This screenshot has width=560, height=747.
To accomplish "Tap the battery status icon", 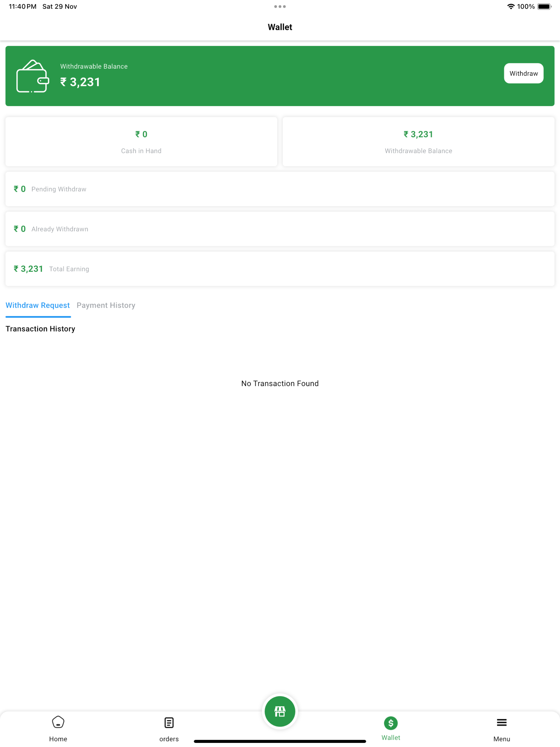I will (545, 7).
